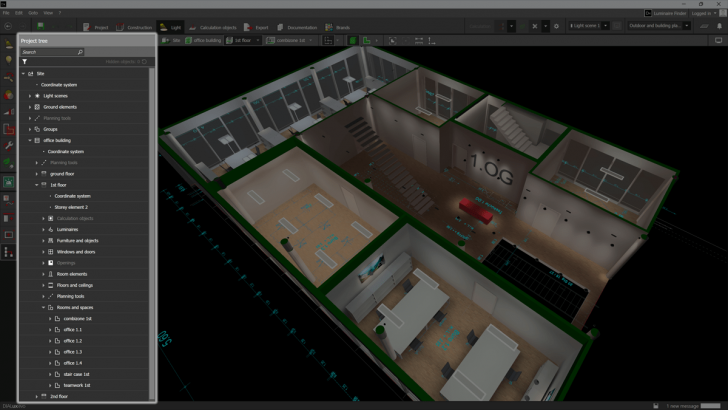Screen dimensions: 728x410
Task: Expand the Luminaires tree node
Action: pos(44,229)
